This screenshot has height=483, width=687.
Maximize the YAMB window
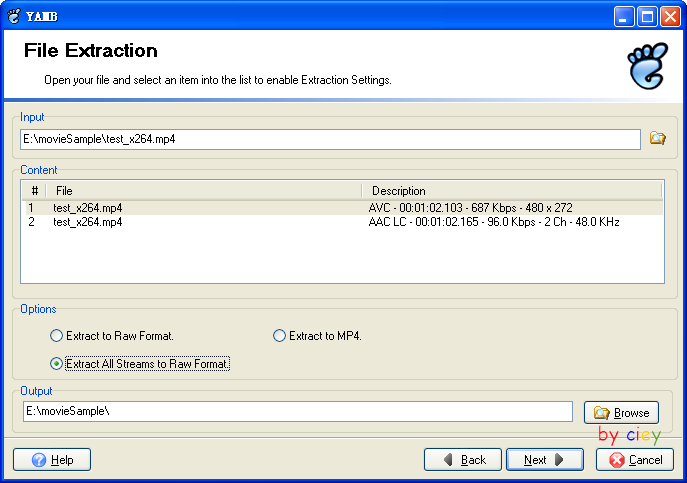click(x=647, y=15)
